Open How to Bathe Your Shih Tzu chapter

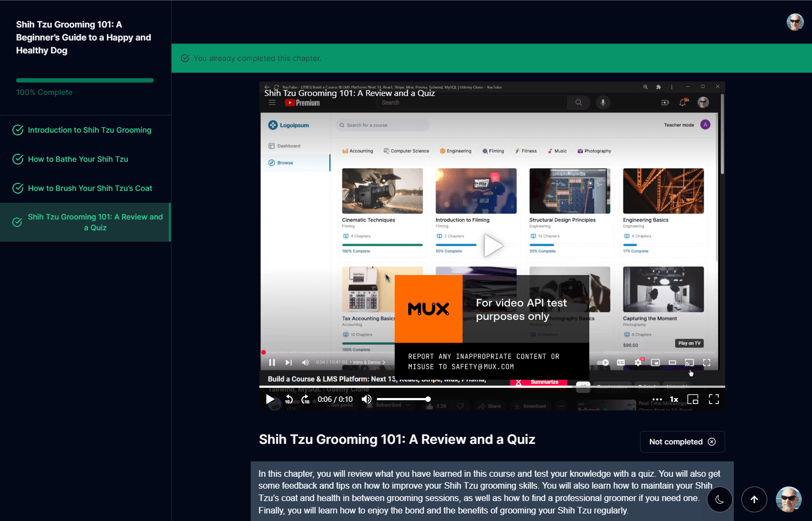[x=86, y=159]
